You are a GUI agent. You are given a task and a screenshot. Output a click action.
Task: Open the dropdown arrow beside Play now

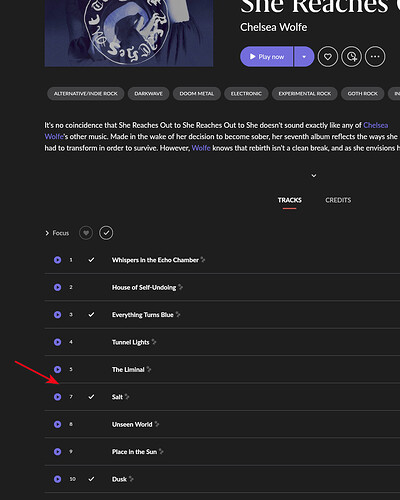point(304,57)
